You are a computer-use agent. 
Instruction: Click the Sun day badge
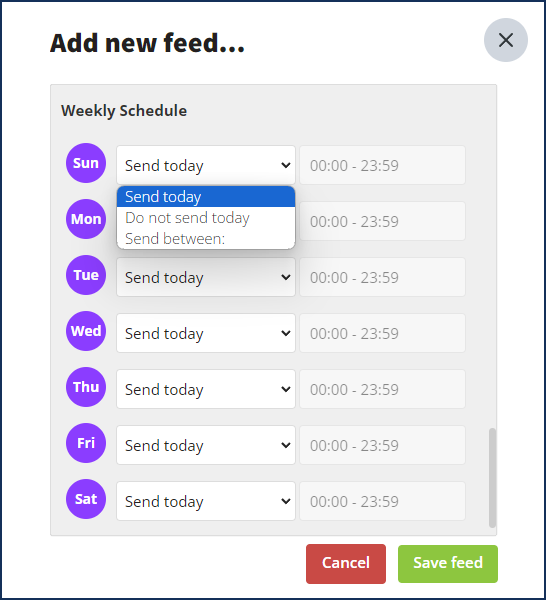pyautogui.click(x=86, y=163)
